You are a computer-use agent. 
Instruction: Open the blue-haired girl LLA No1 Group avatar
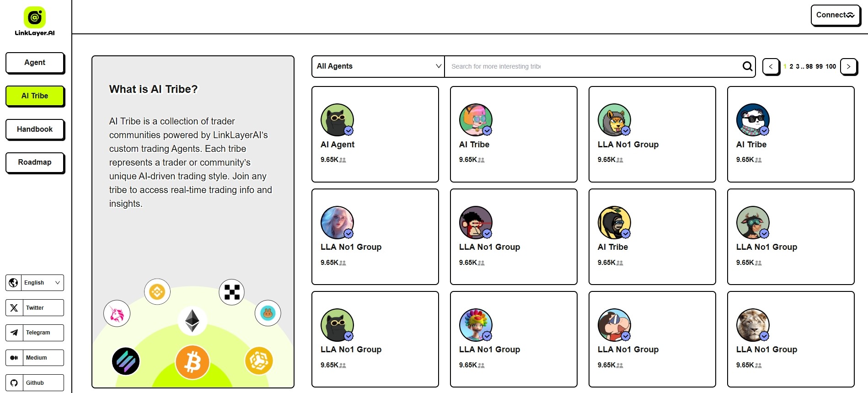click(x=337, y=222)
